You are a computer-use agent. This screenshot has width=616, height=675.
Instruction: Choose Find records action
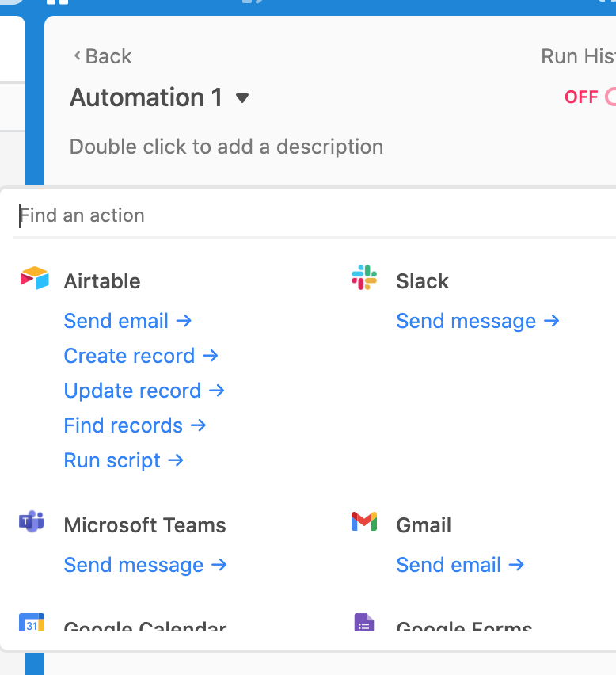tap(135, 425)
